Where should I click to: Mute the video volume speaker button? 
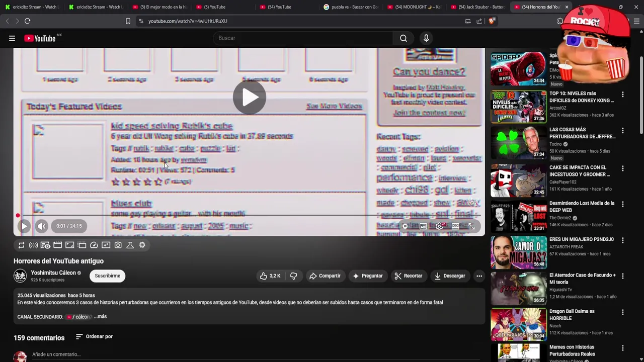click(x=42, y=226)
